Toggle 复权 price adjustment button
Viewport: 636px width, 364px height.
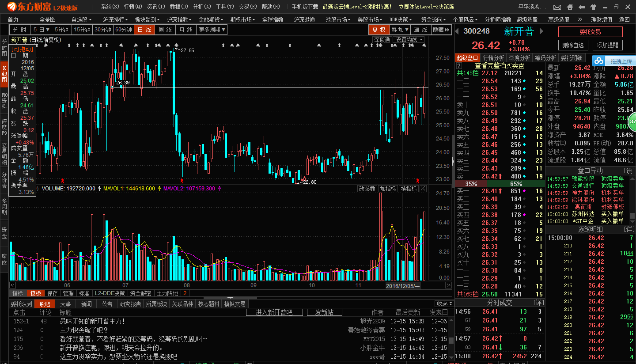click(379, 30)
